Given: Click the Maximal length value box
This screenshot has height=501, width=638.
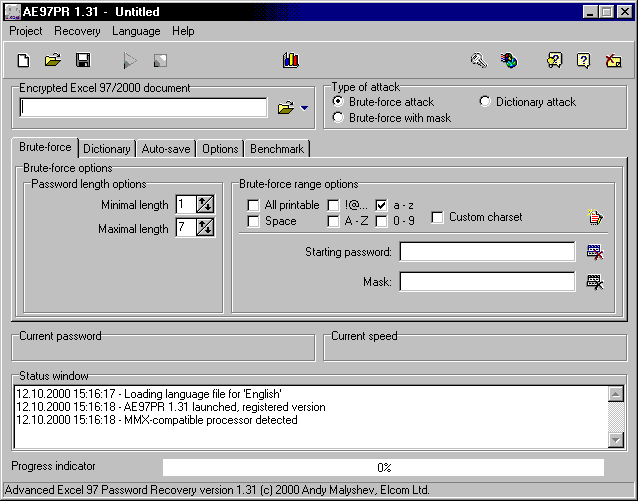Looking at the screenshot, I should (x=186, y=228).
